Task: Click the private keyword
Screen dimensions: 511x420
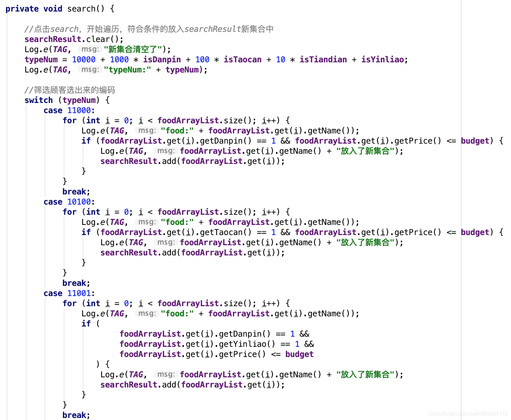Action: click(22, 9)
